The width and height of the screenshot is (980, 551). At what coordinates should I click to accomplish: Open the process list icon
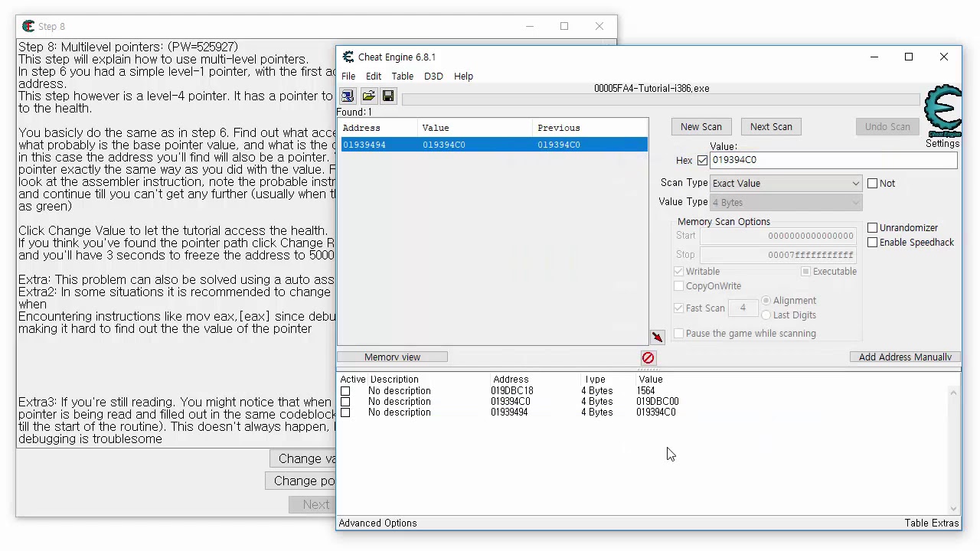(x=348, y=96)
